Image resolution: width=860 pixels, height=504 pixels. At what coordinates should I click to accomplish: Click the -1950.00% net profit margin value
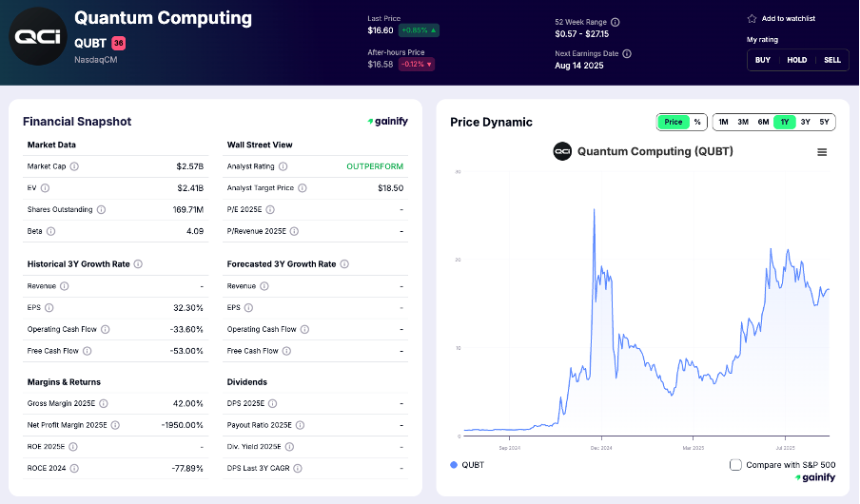click(182, 425)
